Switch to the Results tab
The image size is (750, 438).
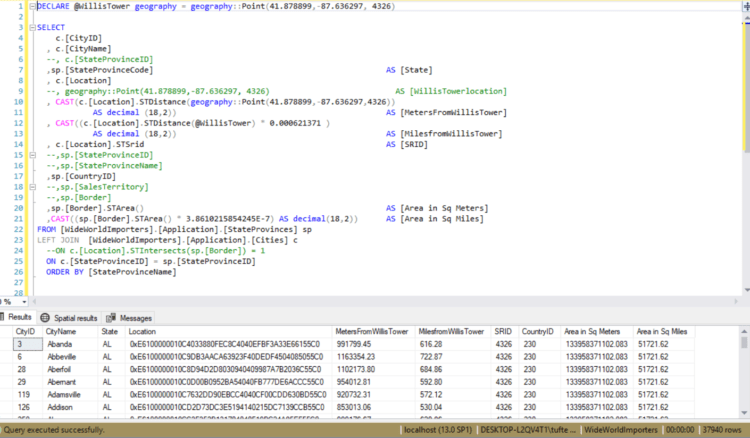pyautogui.click(x=17, y=317)
